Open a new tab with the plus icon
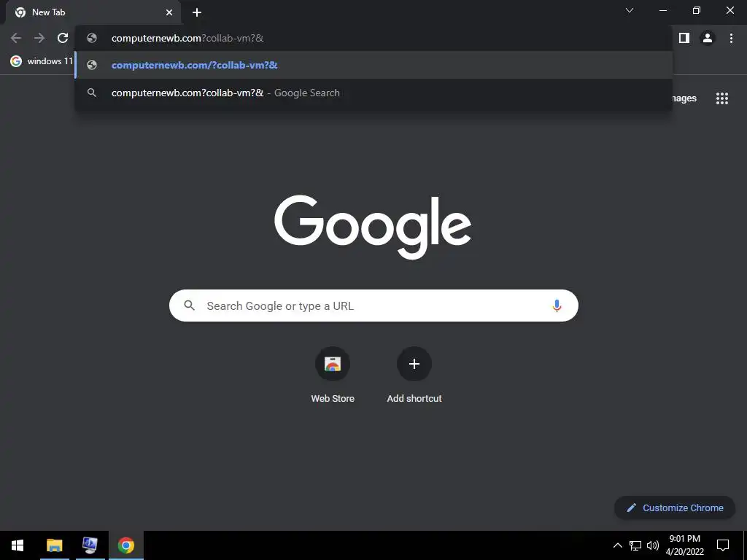 197,12
